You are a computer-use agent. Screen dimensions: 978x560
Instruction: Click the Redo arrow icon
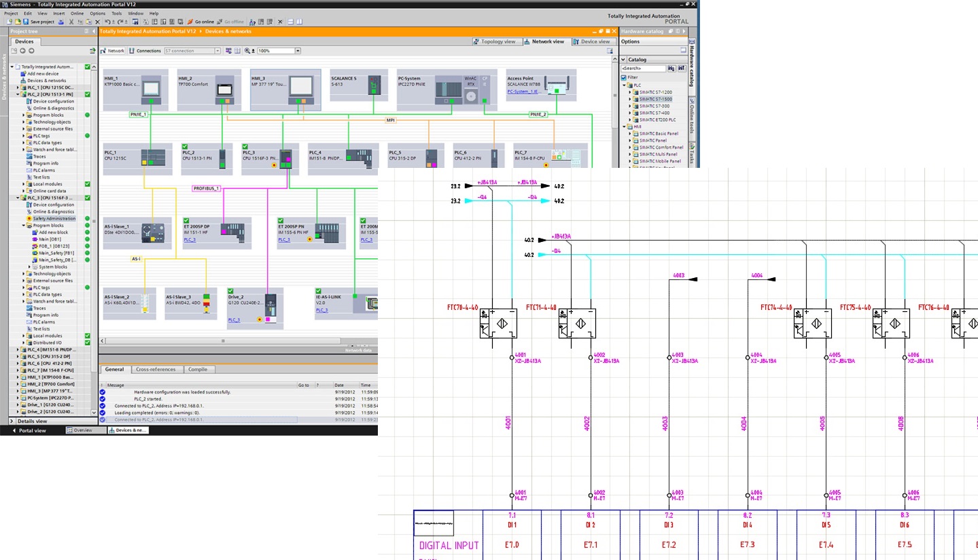click(x=120, y=22)
